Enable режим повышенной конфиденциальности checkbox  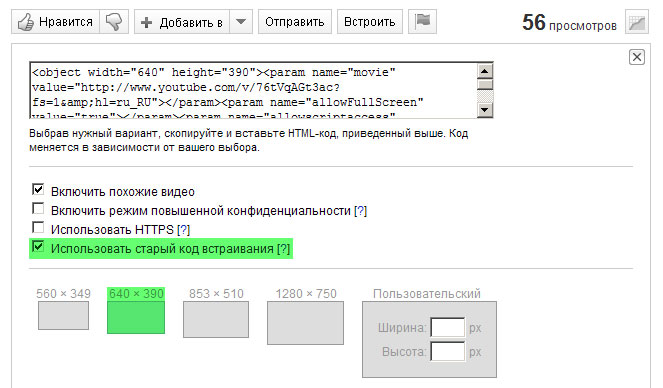[38, 208]
